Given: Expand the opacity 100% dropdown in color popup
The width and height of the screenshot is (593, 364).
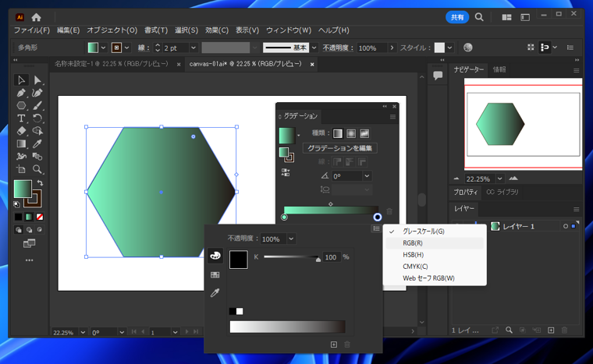Looking at the screenshot, I should [291, 239].
